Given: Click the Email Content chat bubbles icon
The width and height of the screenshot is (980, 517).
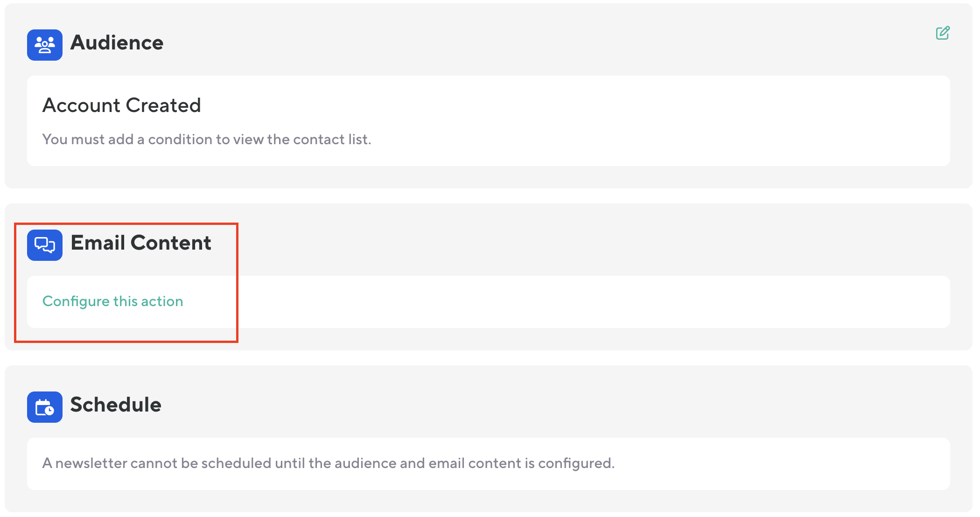Looking at the screenshot, I should [x=45, y=245].
